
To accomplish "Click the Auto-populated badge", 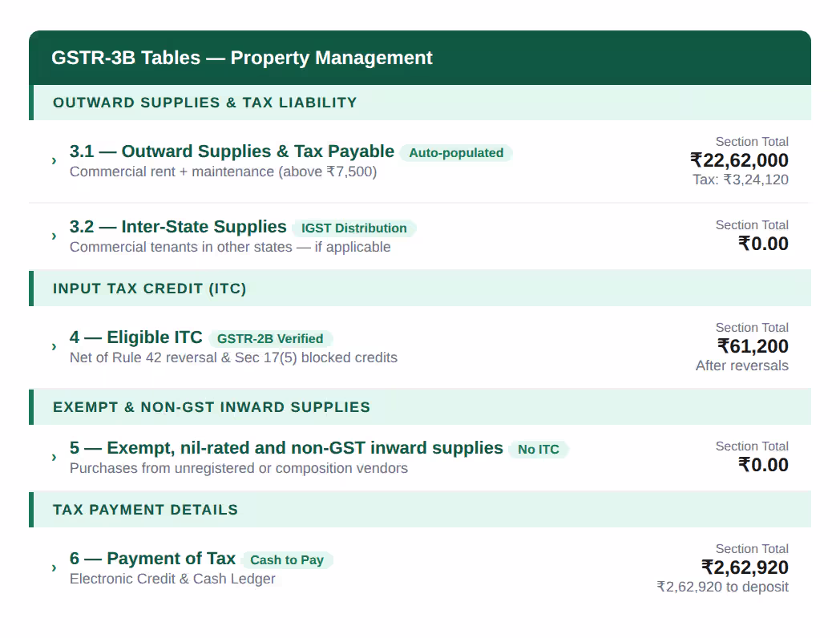I will pyautogui.click(x=456, y=153).
